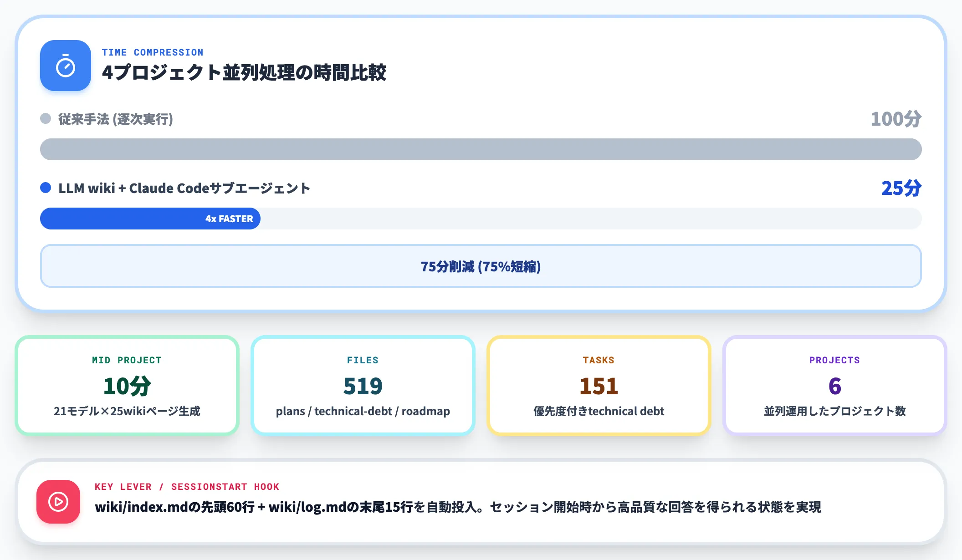Click the gray 100分 progress bar
This screenshot has width=962, height=560.
(481, 149)
